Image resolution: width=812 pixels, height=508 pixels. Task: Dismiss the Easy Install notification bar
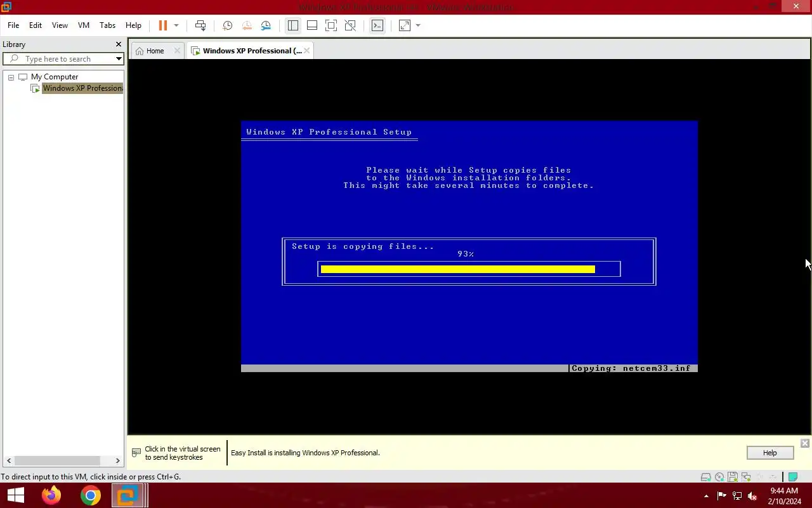tap(804, 443)
